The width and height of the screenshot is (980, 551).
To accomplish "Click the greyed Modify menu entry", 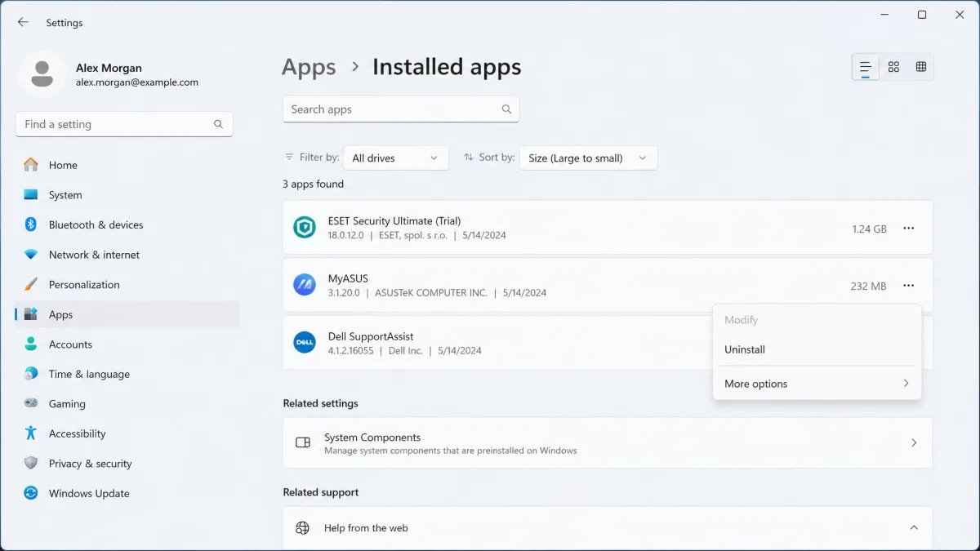I will click(x=817, y=320).
